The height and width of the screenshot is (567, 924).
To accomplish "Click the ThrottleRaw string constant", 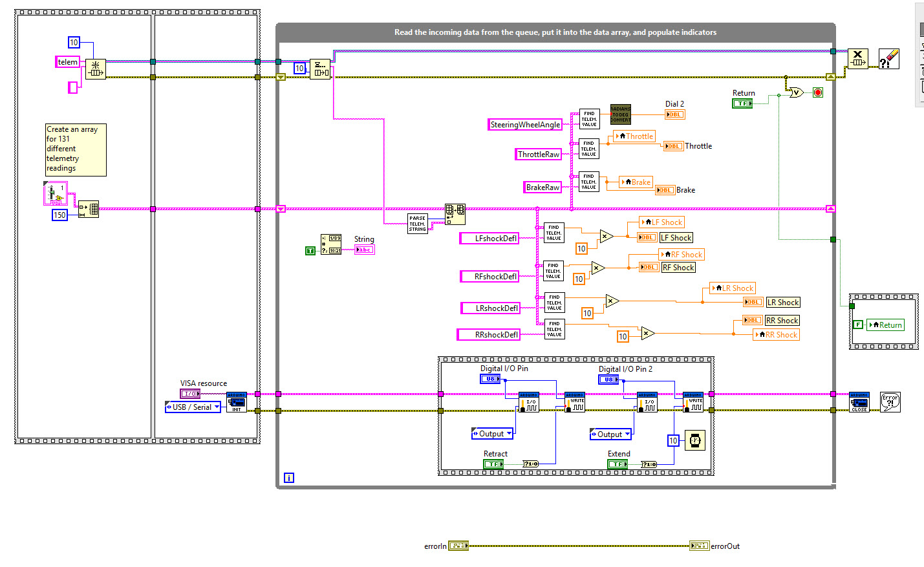I will [x=539, y=155].
